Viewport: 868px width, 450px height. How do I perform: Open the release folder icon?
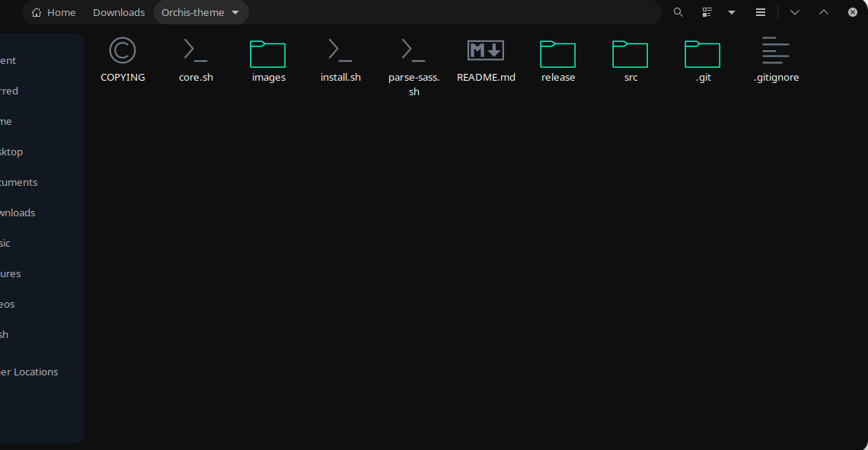point(557,54)
